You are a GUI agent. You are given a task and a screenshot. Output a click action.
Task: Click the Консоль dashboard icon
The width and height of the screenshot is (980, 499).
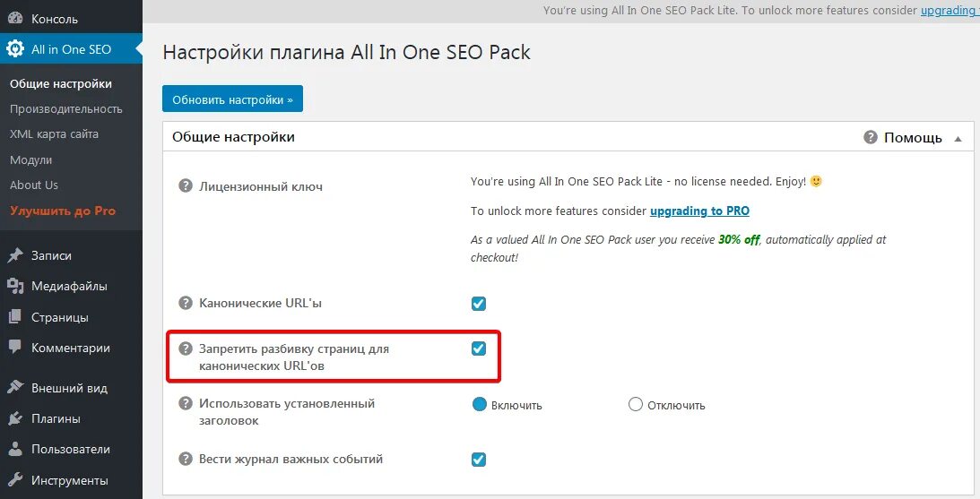point(15,19)
